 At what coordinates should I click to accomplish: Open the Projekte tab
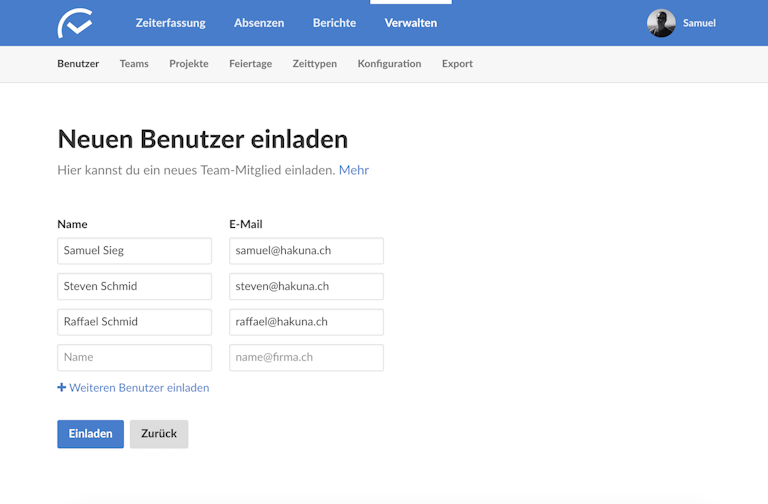click(189, 64)
